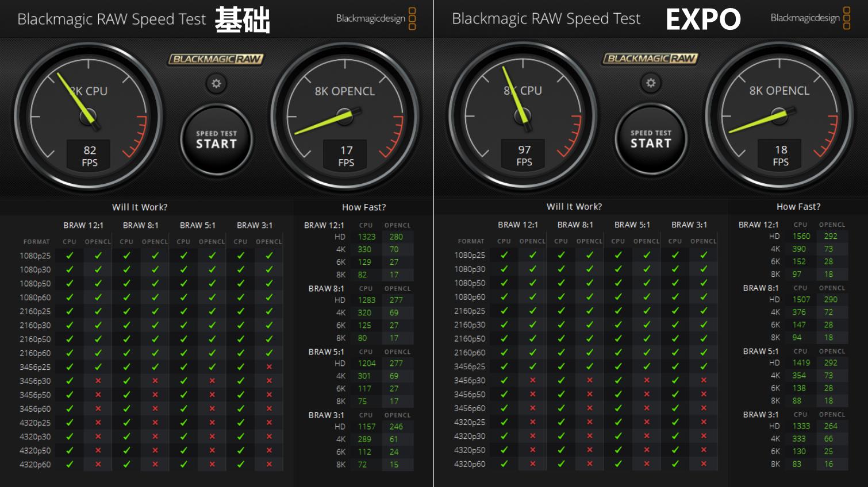
Task: Open the settings gear in the 基础 window
Action: tap(216, 84)
